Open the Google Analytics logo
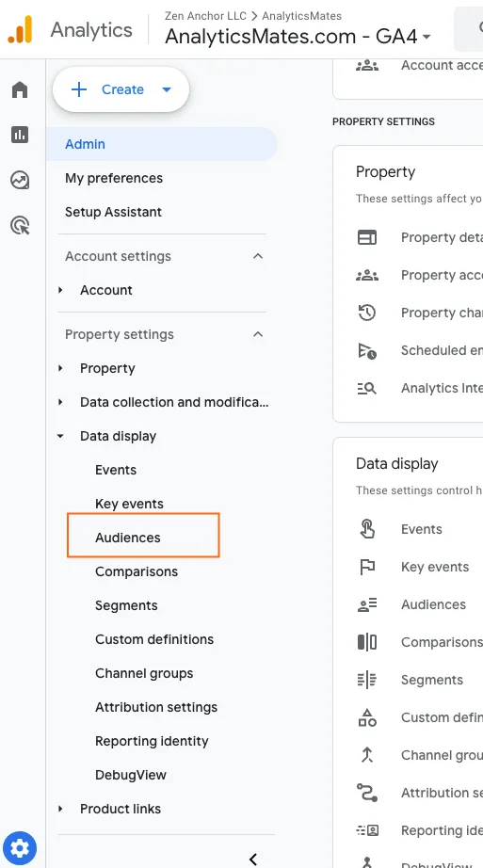The image size is (483, 868). pos(21,29)
